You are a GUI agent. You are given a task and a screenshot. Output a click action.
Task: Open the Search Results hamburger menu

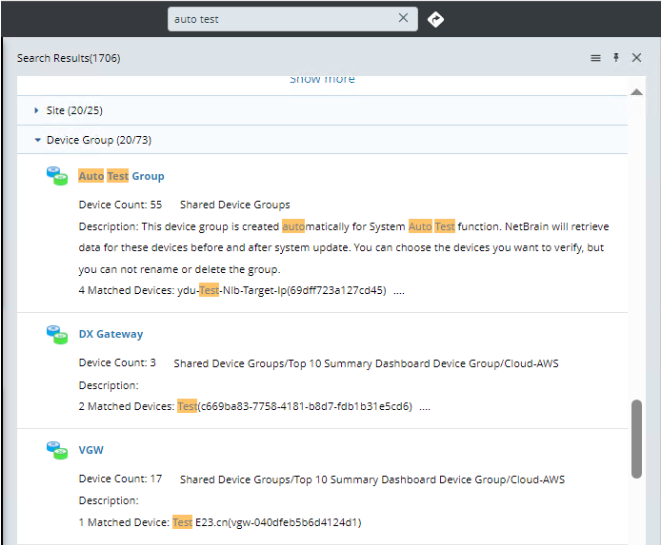point(596,58)
